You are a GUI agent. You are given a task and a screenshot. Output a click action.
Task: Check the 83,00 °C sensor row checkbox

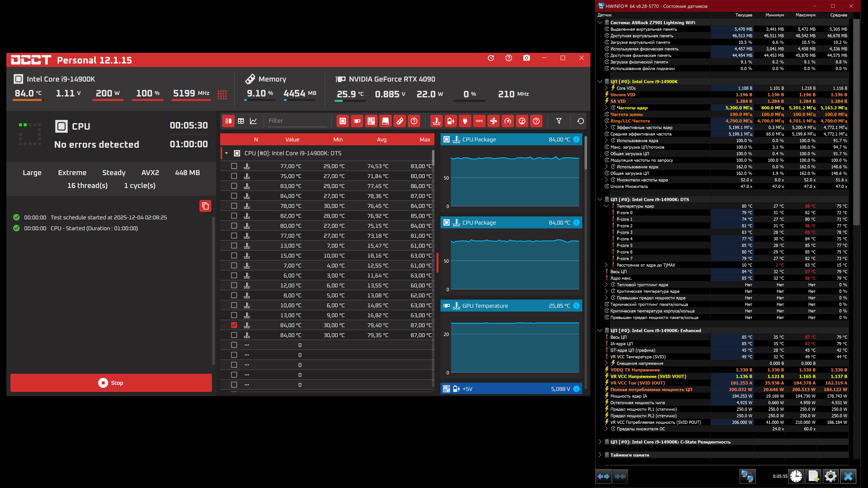234,186
